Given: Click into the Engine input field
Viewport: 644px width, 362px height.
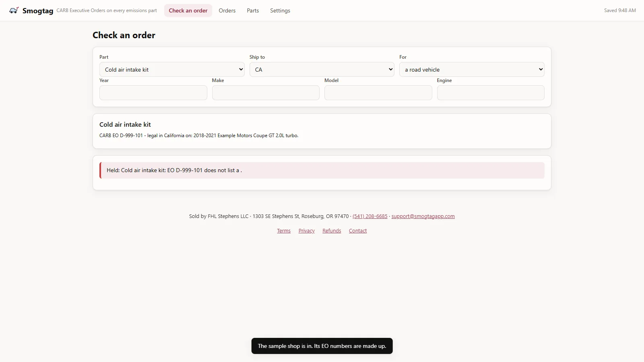Looking at the screenshot, I should pyautogui.click(x=491, y=93).
